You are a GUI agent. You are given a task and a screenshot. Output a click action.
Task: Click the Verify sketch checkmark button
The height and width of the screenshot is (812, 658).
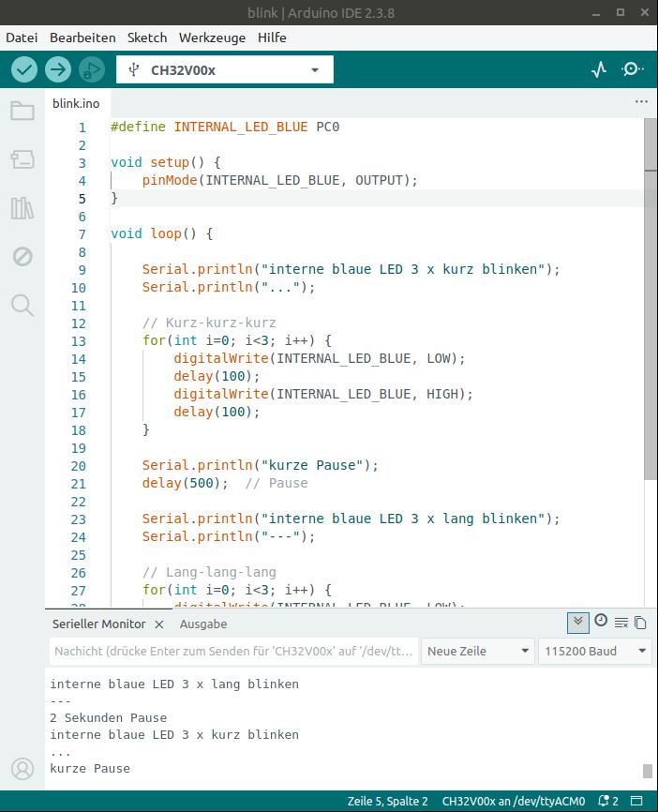(x=23, y=69)
